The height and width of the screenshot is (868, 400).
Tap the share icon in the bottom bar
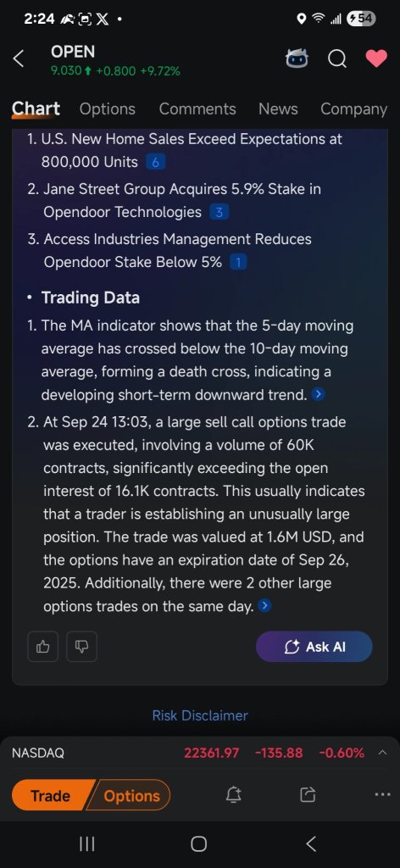pos(307,795)
